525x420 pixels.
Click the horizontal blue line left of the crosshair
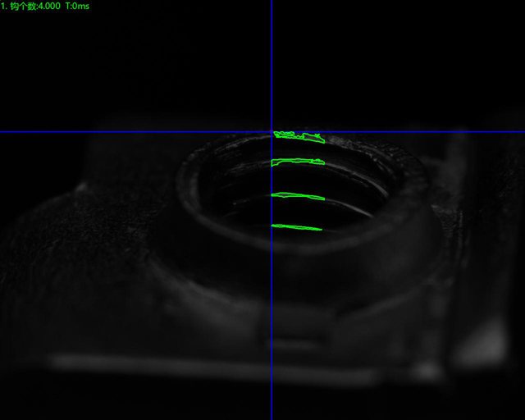coord(123,131)
